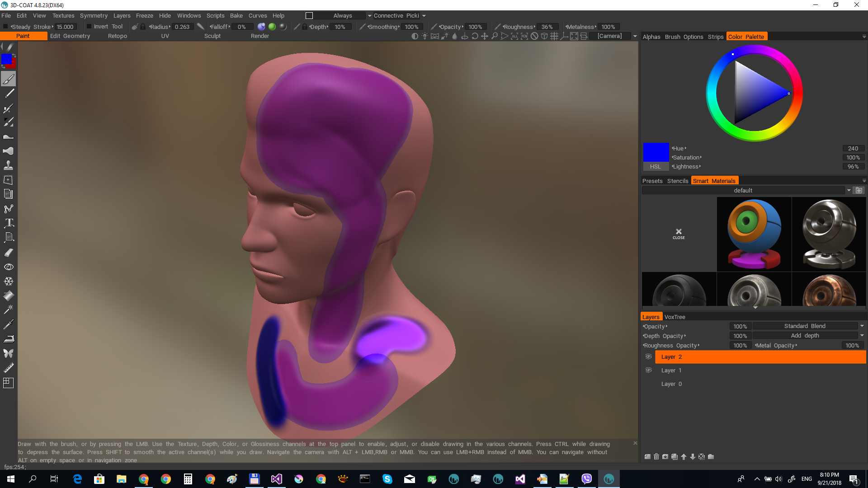The image size is (868, 488).
Task: Open the Bake menu
Action: pyautogui.click(x=236, y=16)
